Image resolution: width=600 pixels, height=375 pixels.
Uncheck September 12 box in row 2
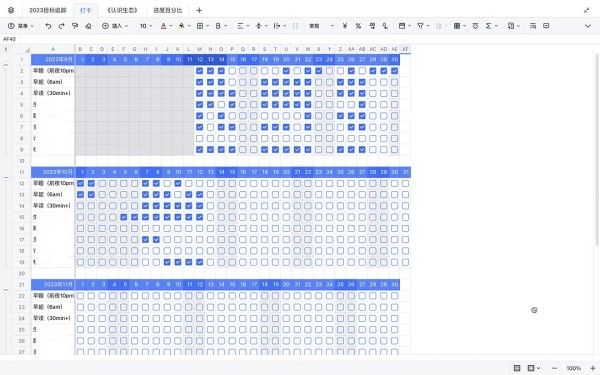pos(199,71)
